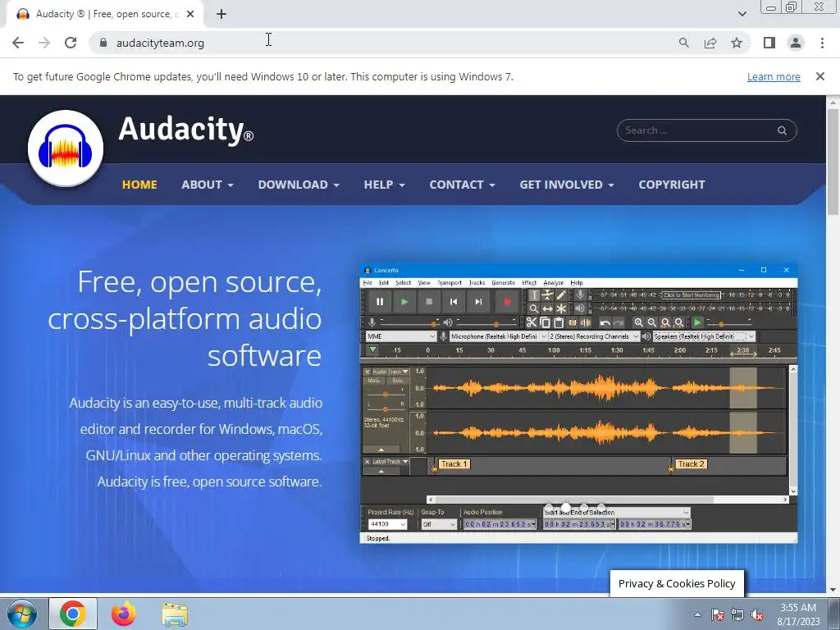840x630 pixels.
Task: Go to the HOME nav item
Action: 139,185
